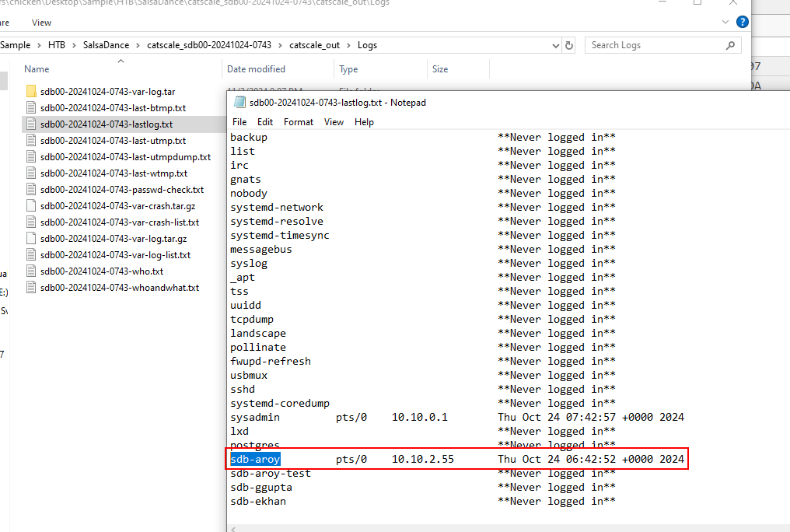Open the Notepad Help menu
The width and height of the screenshot is (790, 532).
[364, 122]
